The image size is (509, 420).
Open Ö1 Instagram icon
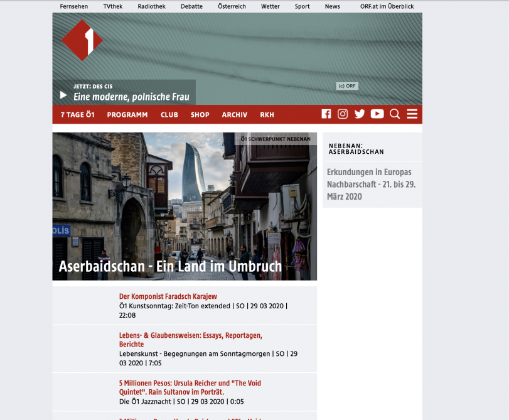[343, 114]
